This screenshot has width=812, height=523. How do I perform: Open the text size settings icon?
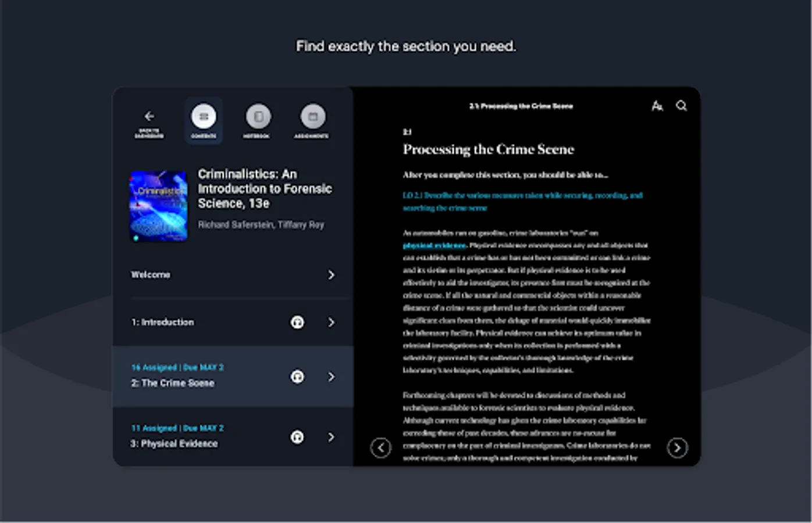(657, 106)
